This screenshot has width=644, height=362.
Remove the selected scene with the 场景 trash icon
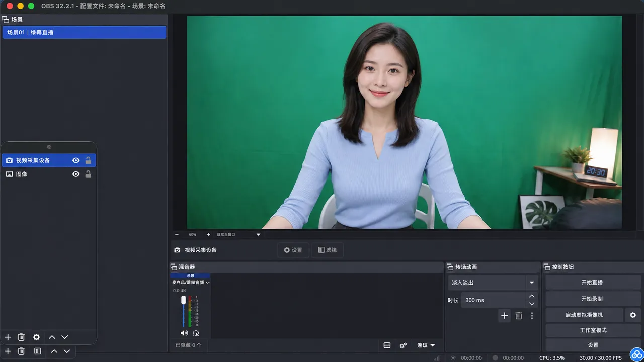[x=21, y=351]
